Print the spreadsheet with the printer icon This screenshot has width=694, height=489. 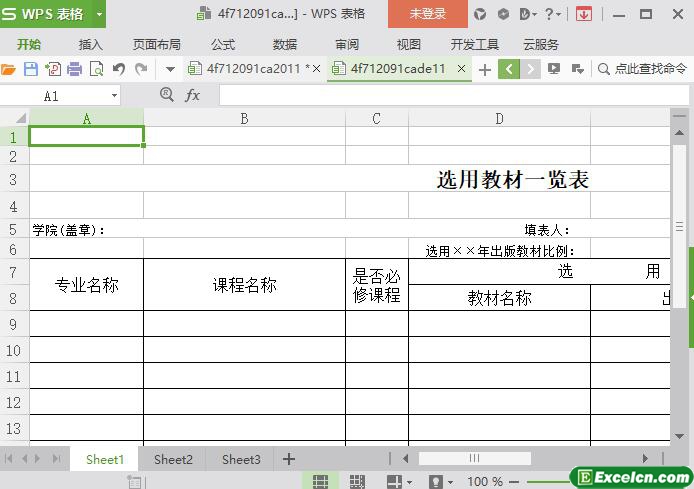pos(74,69)
